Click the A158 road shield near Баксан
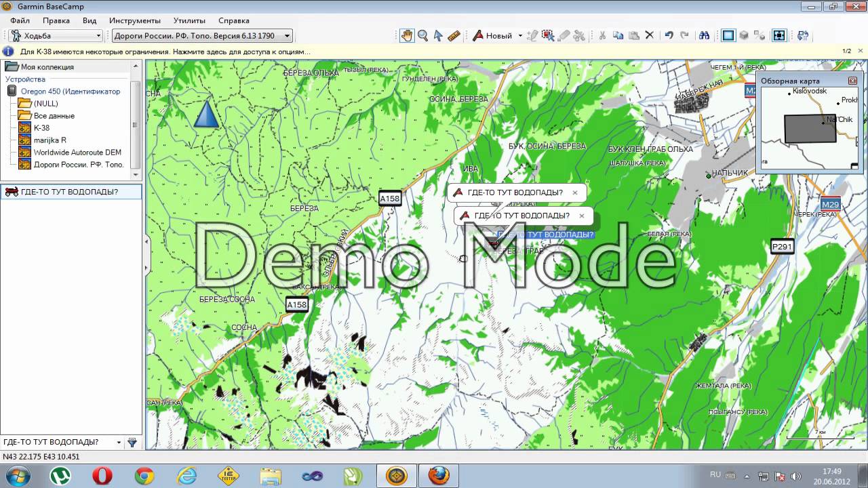The width and height of the screenshot is (868, 488). click(297, 305)
